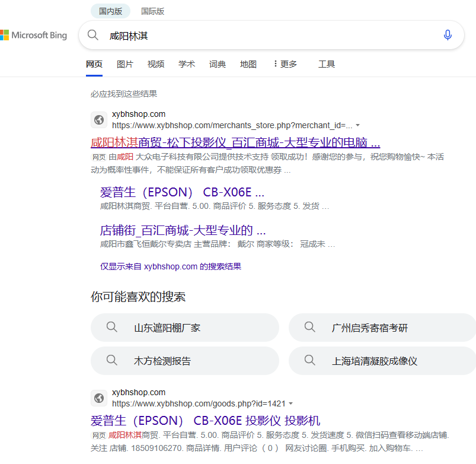Activate voice search microphone icon

point(448,36)
